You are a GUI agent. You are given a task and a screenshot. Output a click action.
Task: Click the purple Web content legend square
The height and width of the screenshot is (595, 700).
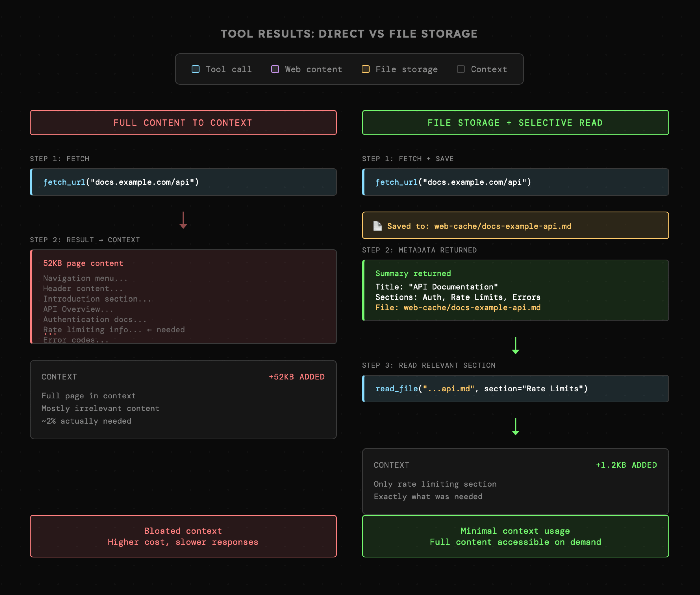coord(275,69)
